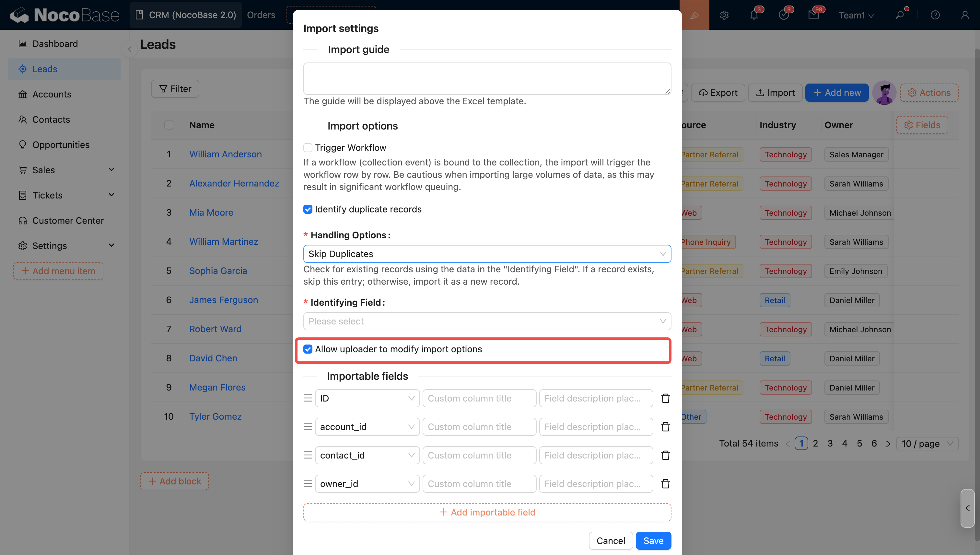Viewport: 980px width, 555px height.
Task: Toggle Allow uploader to modify import options
Action: 308,349
